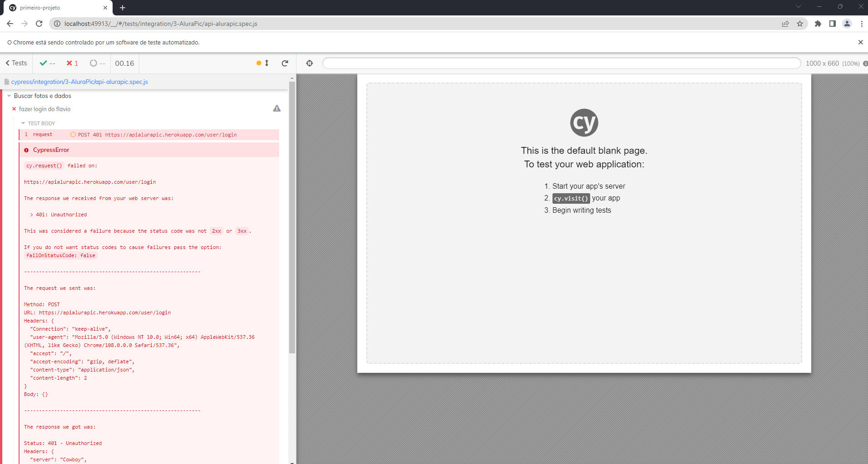
Task: Click the error URL apialurapic.herokuapp.com/user/login
Action: point(90,182)
